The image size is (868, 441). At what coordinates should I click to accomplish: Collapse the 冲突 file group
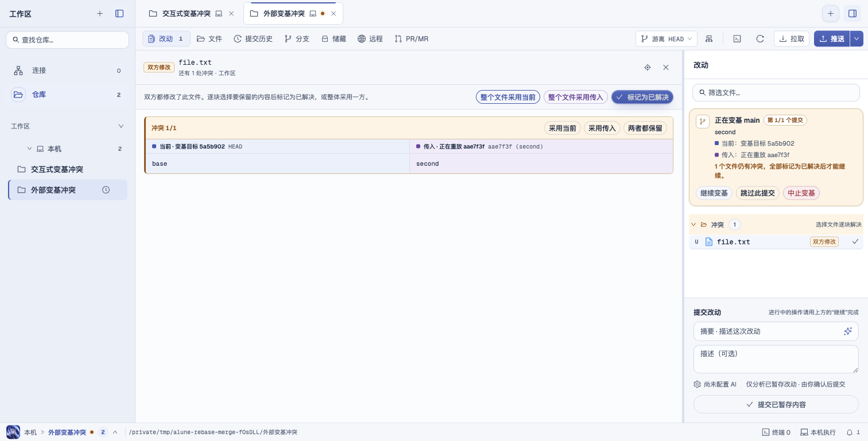click(693, 224)
